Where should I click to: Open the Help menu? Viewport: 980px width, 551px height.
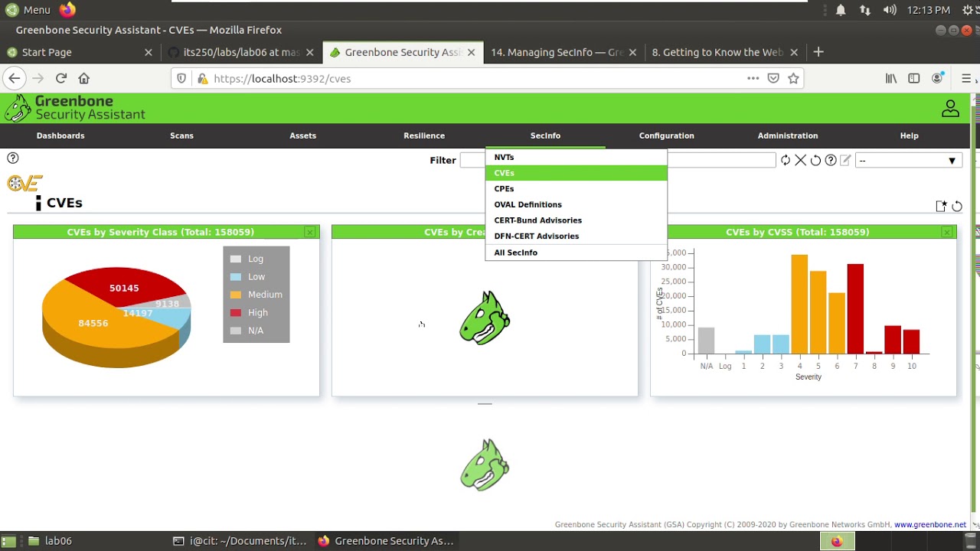point(909,135)
